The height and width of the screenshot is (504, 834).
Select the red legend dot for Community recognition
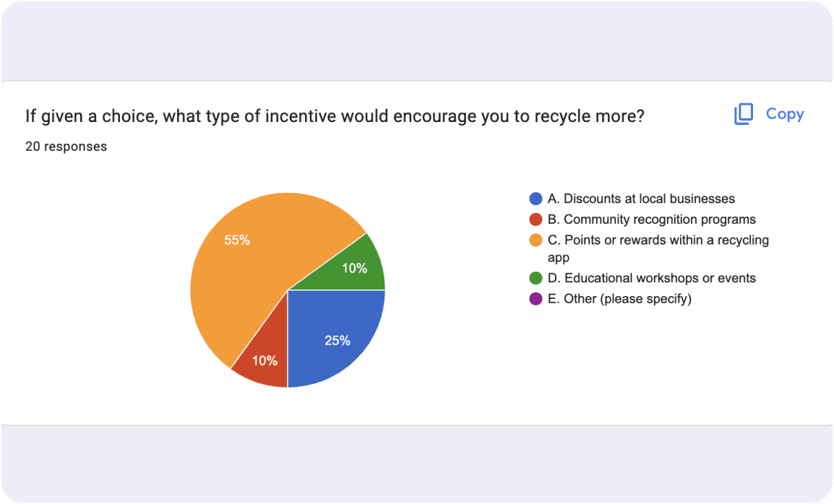536,220
